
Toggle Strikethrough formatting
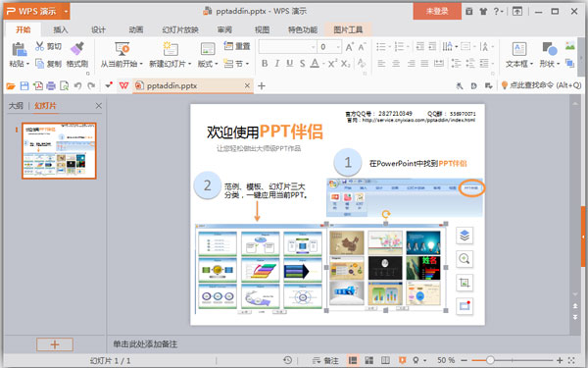(302, 64)
